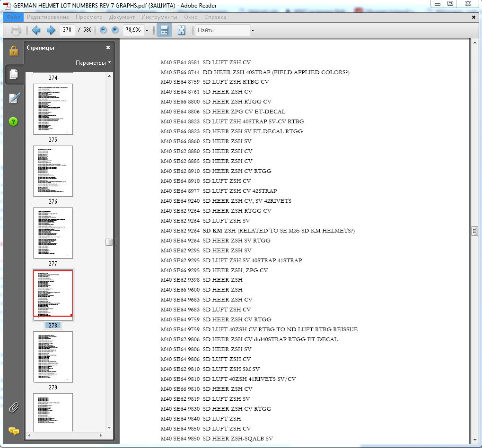
Task: Open the zoom percentage dropdown
Action: click(147, 30)
